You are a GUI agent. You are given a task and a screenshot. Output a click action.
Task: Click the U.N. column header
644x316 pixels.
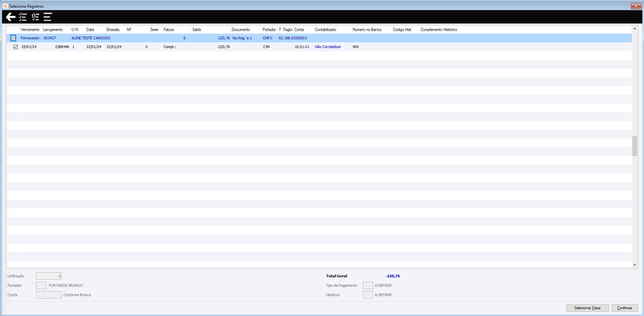(75, 30)
